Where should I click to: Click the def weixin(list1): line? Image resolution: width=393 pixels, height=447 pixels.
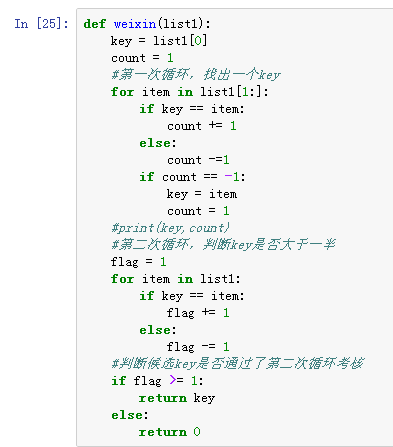point(147,24)
